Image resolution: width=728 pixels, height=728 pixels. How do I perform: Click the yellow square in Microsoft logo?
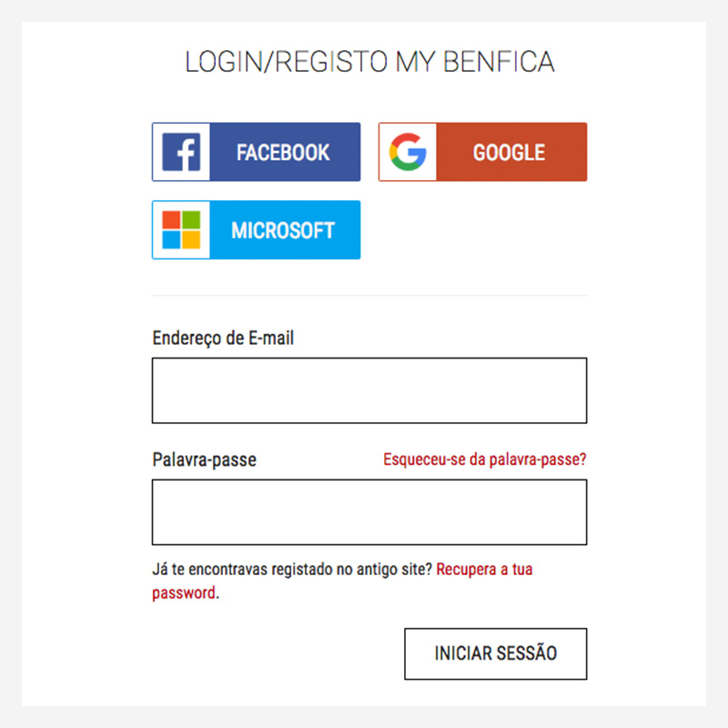[190, 239]
